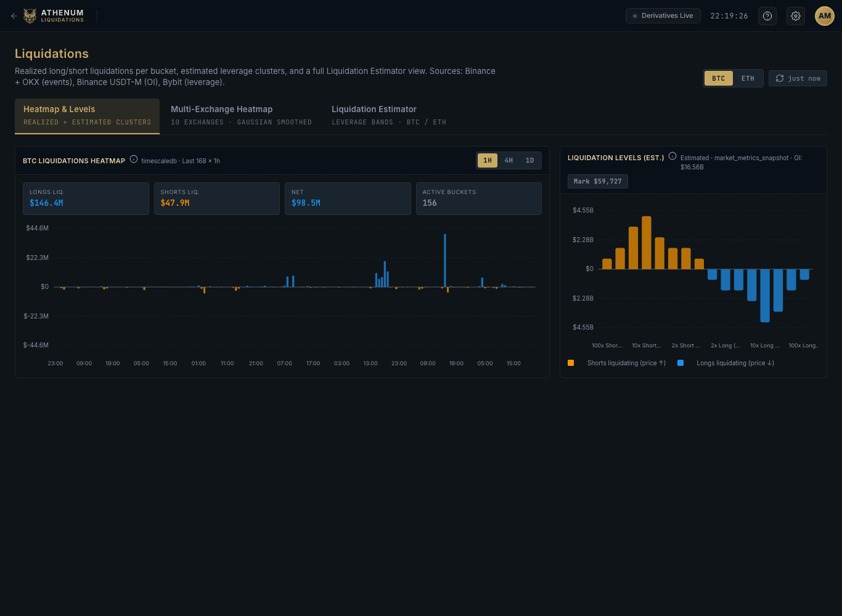
Task: Click the $44.6M y-axis label
Action: [x=37, y=228]
